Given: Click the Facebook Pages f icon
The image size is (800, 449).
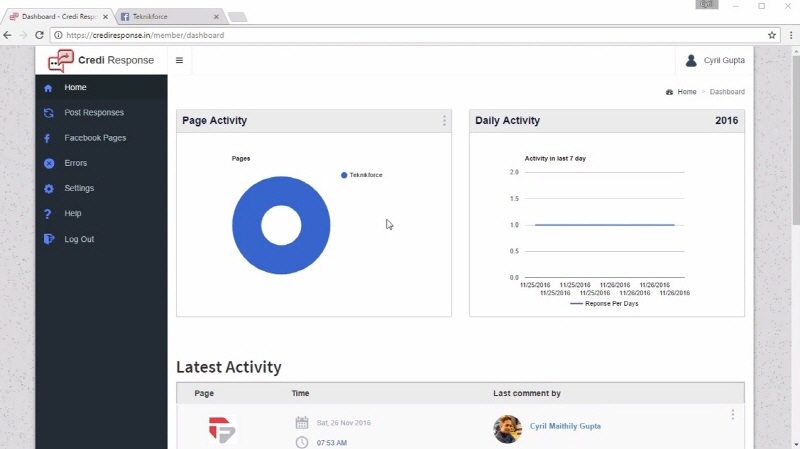Looking at the screenshot, I should 47,138.
